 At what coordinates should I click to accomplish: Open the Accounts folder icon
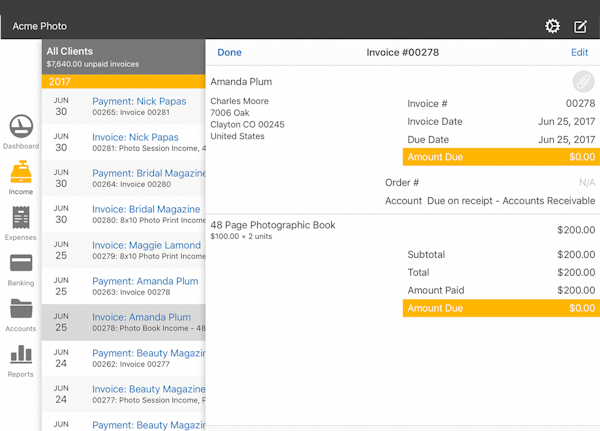click(x=21, y=309)
